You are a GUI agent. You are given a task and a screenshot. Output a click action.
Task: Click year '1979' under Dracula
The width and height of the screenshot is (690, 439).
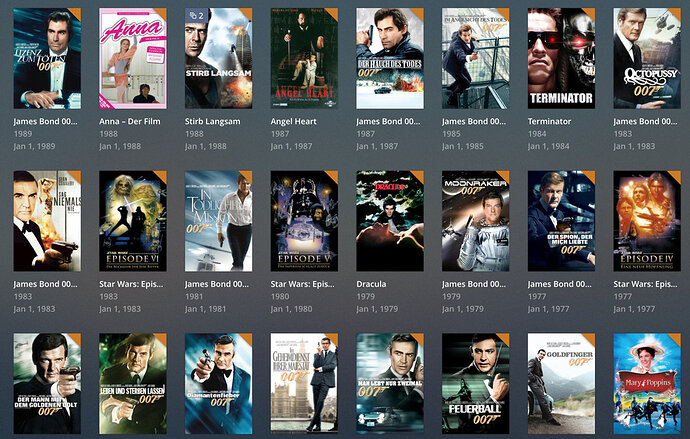[x=366, y=296]
